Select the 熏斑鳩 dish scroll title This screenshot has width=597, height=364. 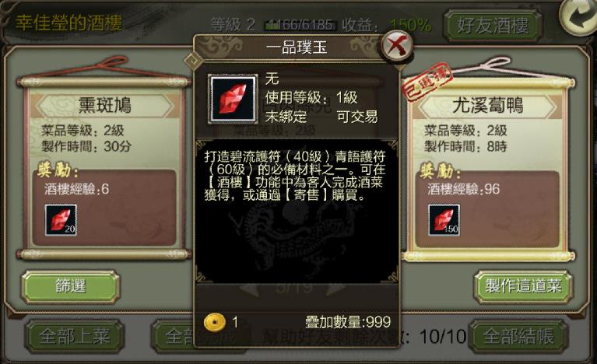click(105, 105)
